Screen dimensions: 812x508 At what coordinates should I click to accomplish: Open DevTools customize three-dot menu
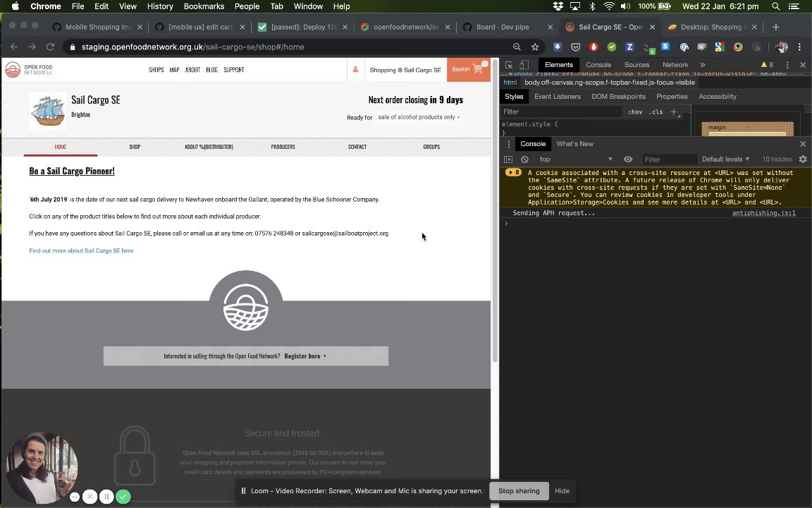[x=787, y=65]
